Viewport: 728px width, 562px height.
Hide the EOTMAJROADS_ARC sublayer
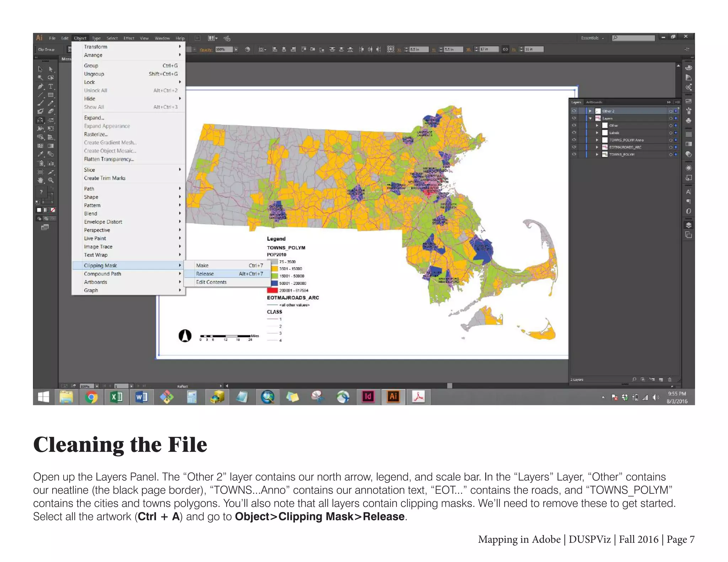(574, 147)
